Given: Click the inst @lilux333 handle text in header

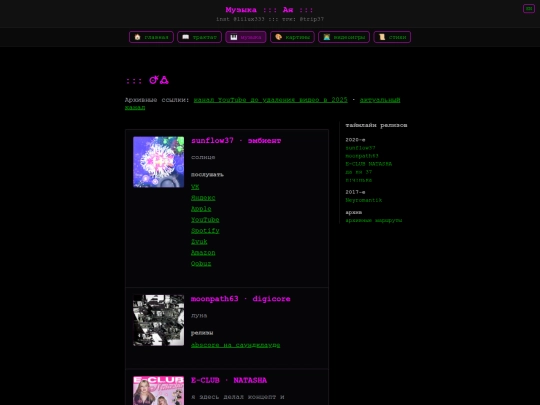Looking at the screenshot, I should (x=240, y=19).
